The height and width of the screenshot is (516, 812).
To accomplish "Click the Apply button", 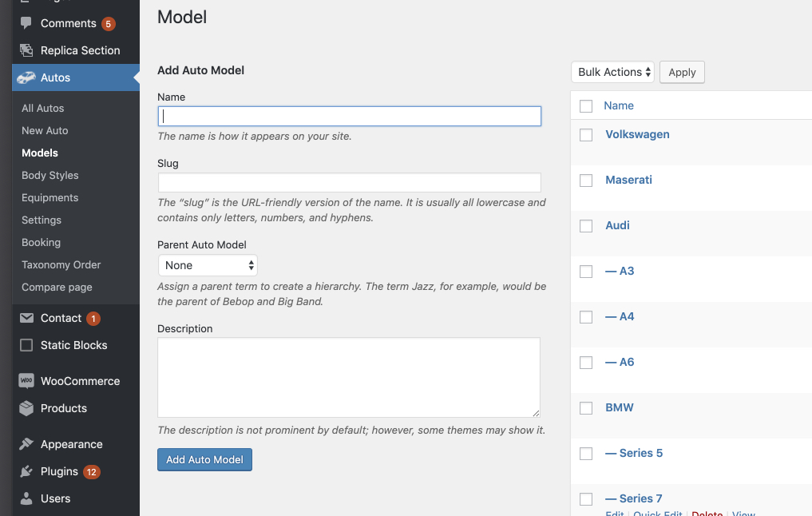I will tap(682, 72).
